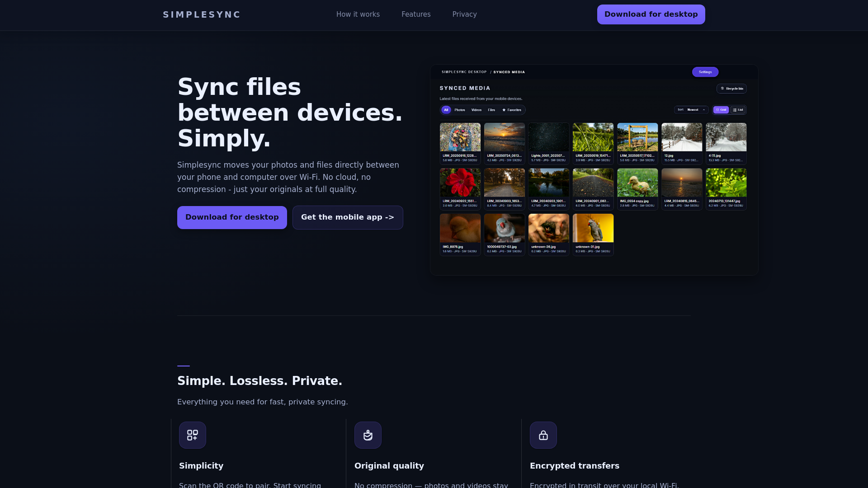
Task: Click 'Latest files received from your mobile devices'
Action: point(481,99)
